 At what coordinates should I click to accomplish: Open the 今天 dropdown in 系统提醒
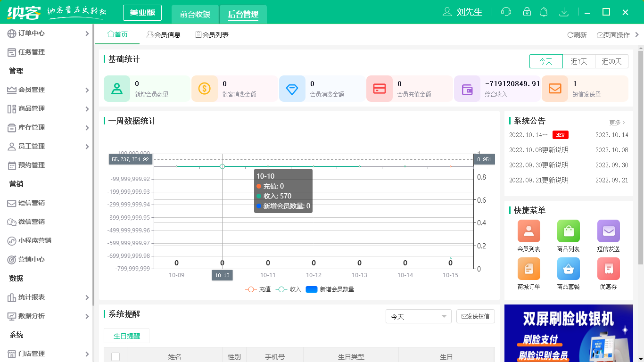click(x=418, y=316)
